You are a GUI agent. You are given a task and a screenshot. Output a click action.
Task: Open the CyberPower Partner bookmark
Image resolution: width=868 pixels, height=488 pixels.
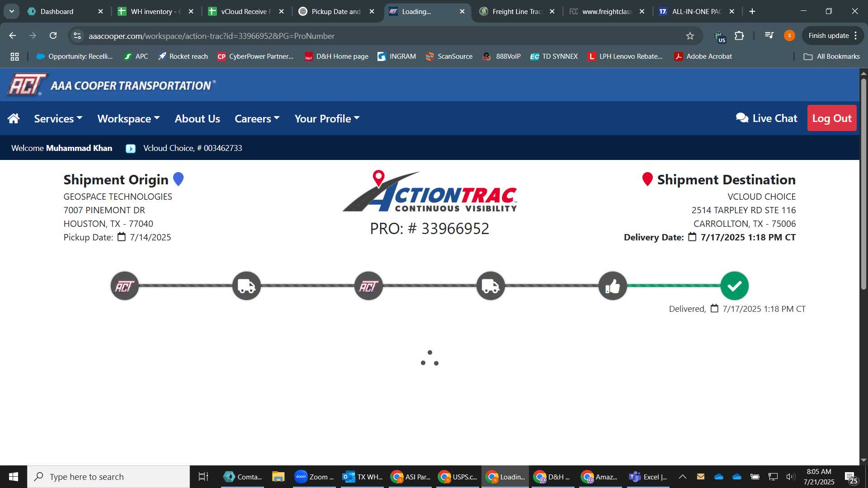[255, 56]
